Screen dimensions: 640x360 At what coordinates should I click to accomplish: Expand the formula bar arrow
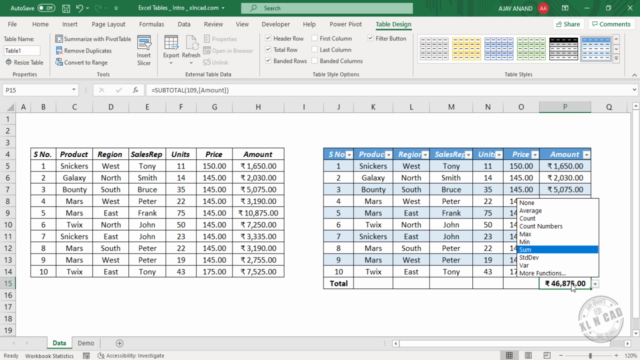[634, 90]
